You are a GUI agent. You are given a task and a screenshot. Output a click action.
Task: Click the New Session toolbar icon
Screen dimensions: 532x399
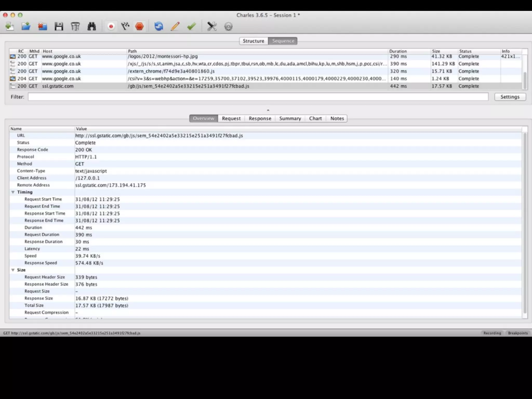tap(10, 26)
